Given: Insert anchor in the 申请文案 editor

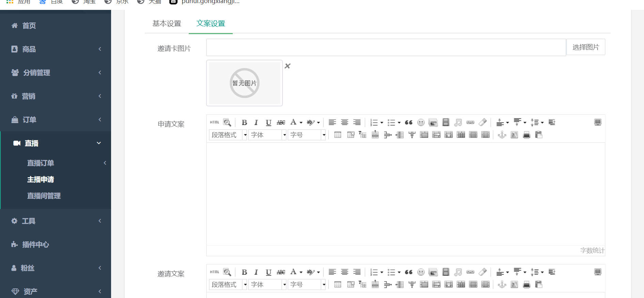Looking at the screenshot, I should point(502,135).
